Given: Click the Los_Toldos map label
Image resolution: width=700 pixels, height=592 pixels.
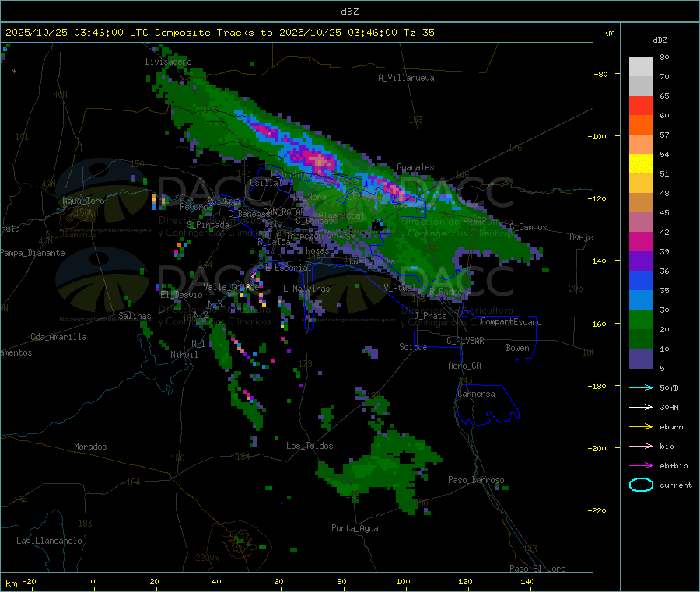Looking at the screenshot, I should tap(310, 446).
